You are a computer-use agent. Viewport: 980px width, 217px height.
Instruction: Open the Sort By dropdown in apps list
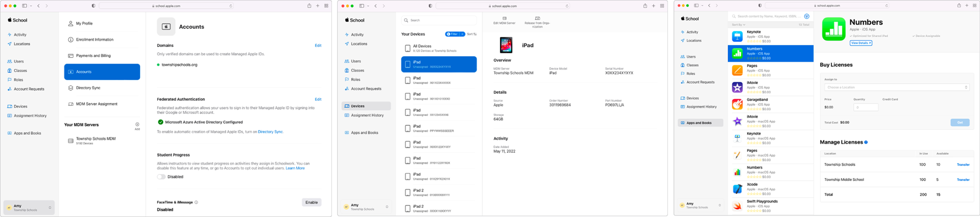pyautogui.click(x=738, y=25)
